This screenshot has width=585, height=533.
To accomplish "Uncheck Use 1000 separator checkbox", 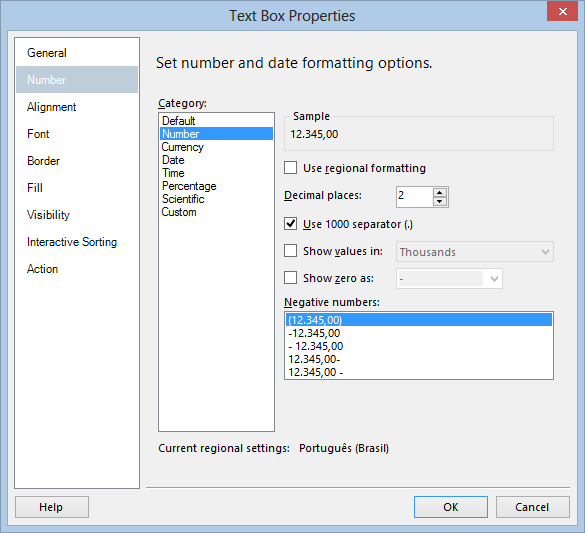I will tap(291, 224).
